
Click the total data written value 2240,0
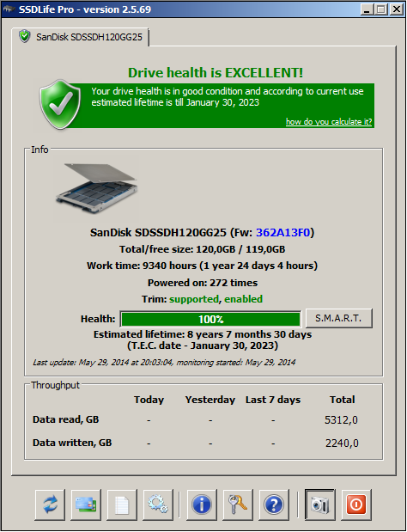[x=342, y=443]
